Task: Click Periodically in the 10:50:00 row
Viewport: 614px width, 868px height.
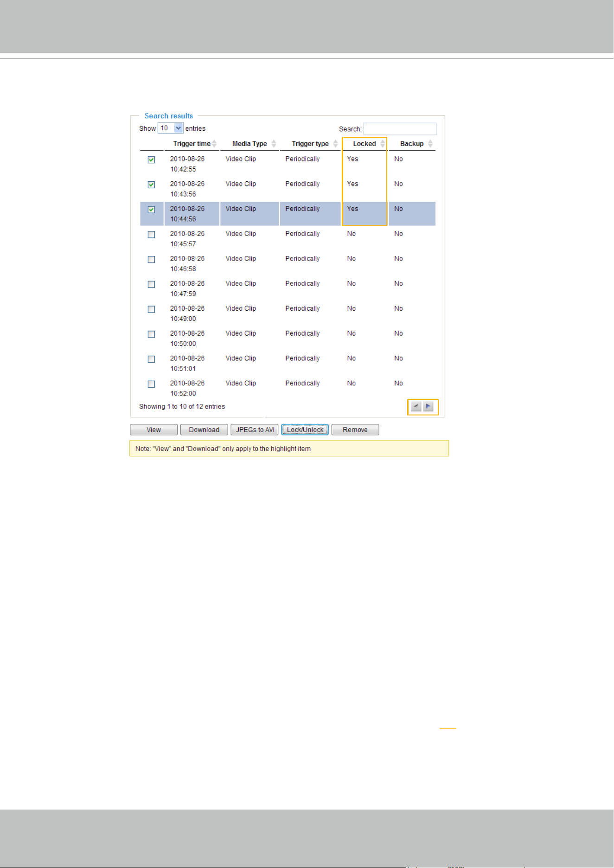Action: 302,333
